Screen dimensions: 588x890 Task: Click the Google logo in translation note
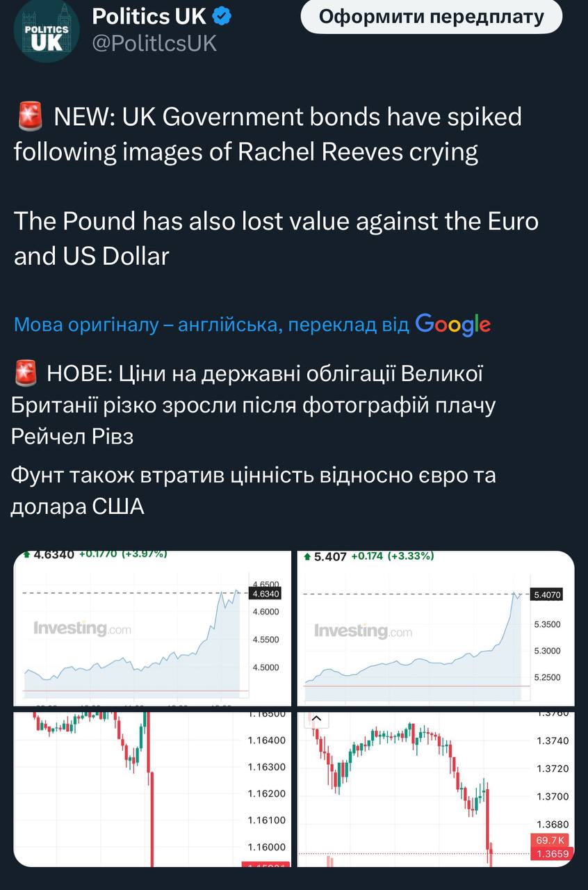pyautogui.click(x=452, y=324)
